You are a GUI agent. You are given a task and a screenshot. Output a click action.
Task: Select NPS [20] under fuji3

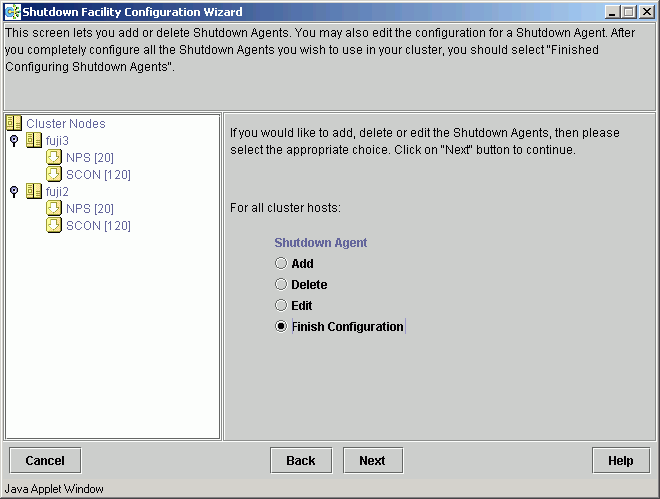90,158
